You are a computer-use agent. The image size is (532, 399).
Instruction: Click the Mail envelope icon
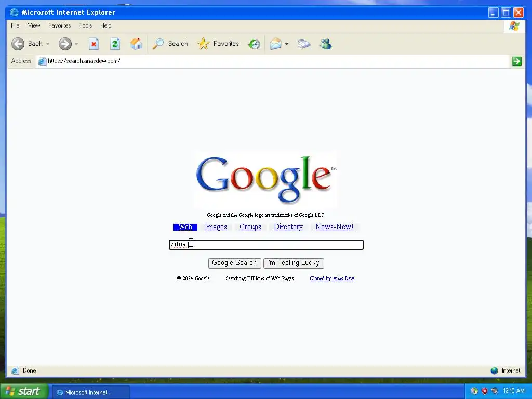pyautogui.click(x=275, y=44)
